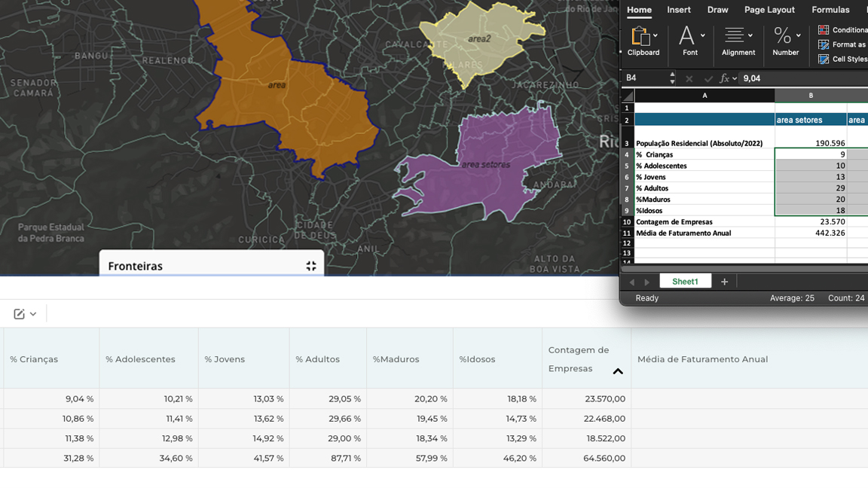This screenshot has height=488, width=868.
Task: Open the Cell Styles gallery
Action: click(824, 59)
